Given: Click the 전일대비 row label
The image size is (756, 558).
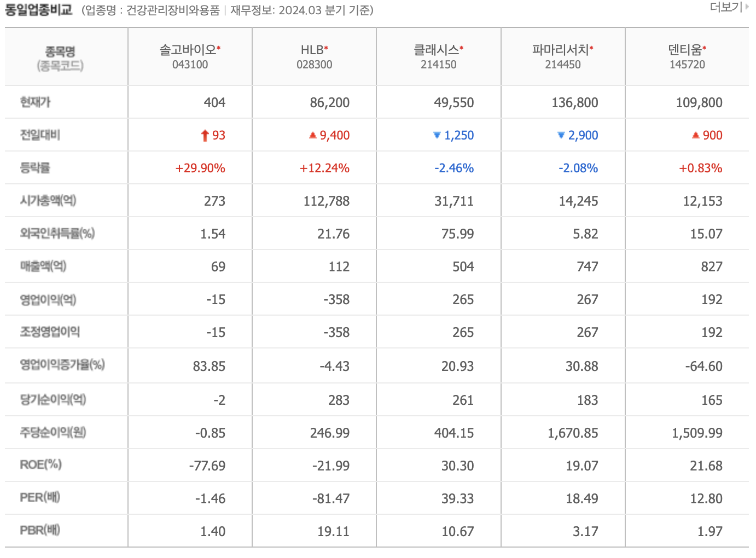Looking at the screenshot, I should coord(40,135).
